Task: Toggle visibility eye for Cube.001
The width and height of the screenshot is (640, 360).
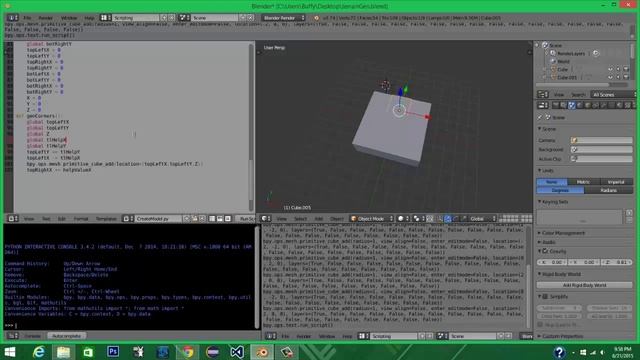Action: point(610,77)
